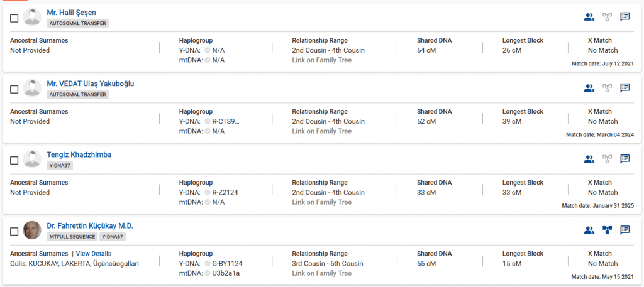Open notes icon for Halil Şeşen
Image resolution: width=644 pixels, height=287 pixels.
(x=625, y=17)
